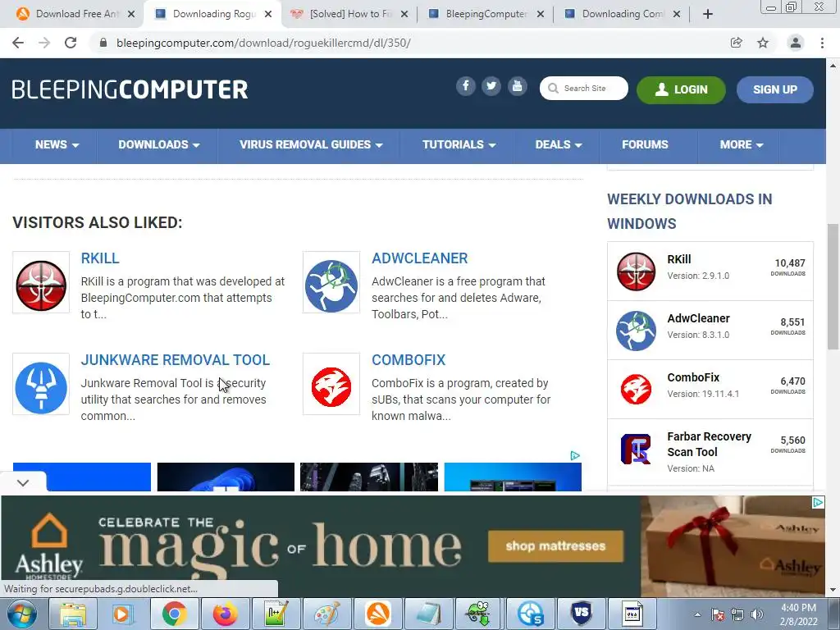
Task: Expand the VIRUS REMOVAL GUIDES menu
Action: [311, 144]
